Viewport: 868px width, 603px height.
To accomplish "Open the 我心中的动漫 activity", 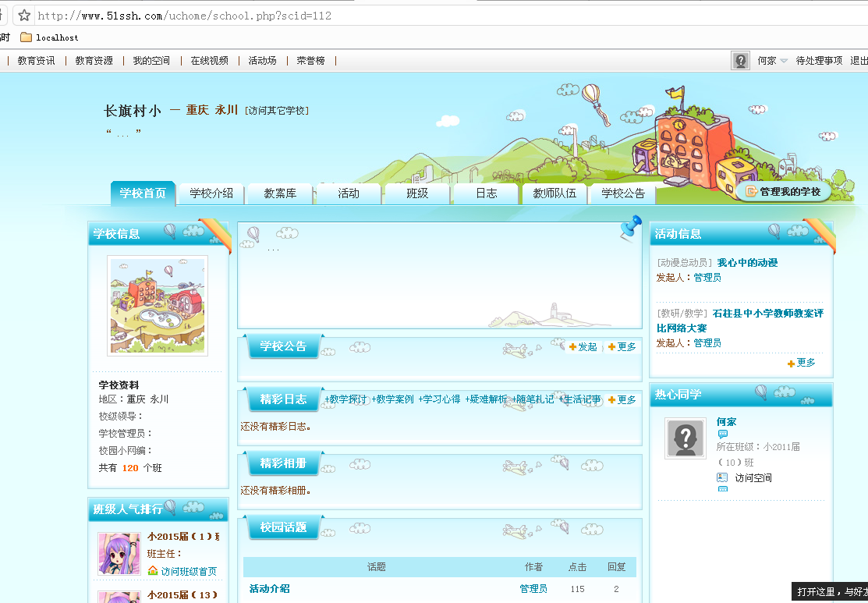I will click(747, 262).
